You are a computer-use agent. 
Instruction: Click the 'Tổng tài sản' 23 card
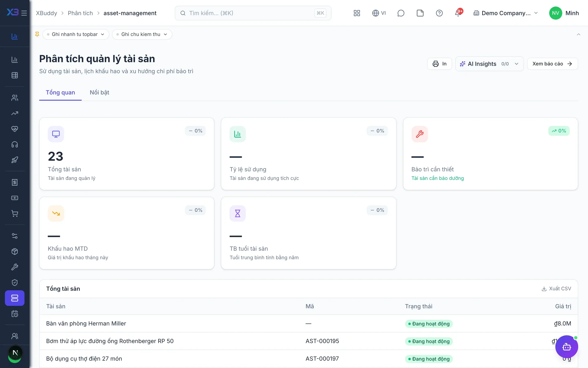pyautogui.click(x=127, y=154)
